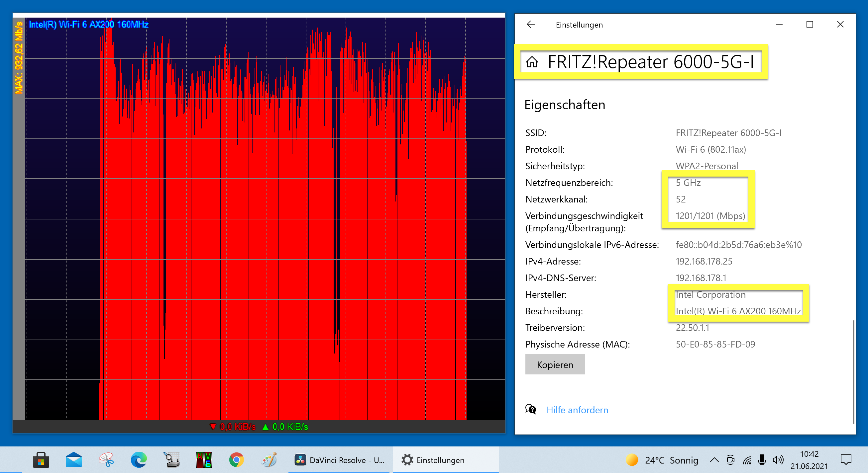Go back with the Einstellungen back arrow
The image size is (868, 473).
coord(531,25)
